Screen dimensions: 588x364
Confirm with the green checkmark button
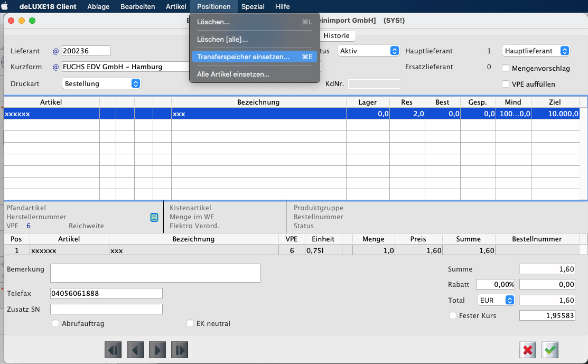click(550, 350)
